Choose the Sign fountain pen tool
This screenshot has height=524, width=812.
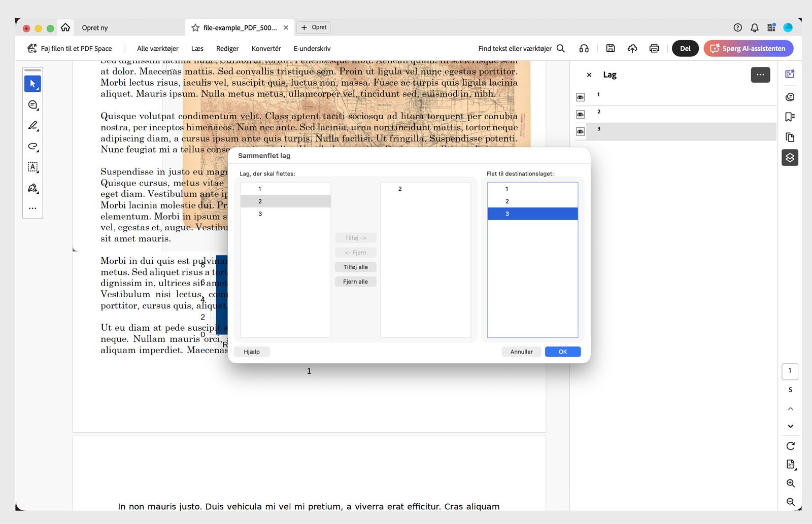[32, 188]
